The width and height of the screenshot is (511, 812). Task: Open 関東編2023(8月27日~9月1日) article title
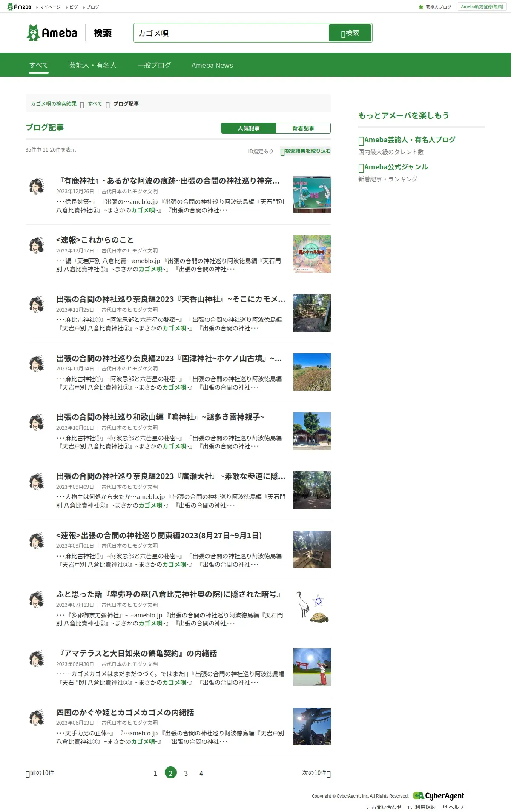159,536
